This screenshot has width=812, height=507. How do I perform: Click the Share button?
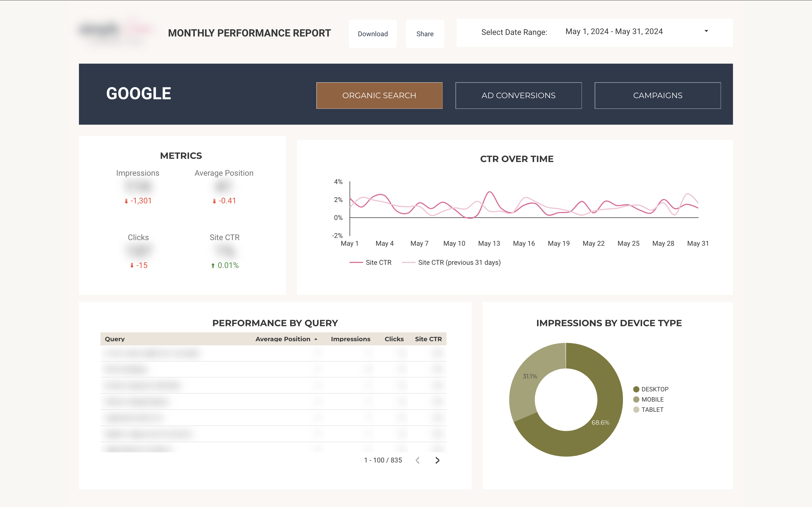pyautogui.click(x=425, y=34)
